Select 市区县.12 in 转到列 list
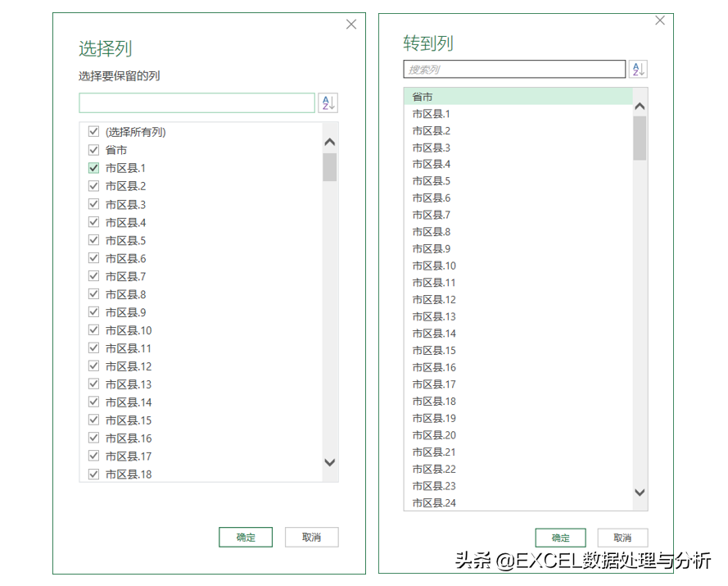Screen dimensions: 728x586 (x=518, y=300)
